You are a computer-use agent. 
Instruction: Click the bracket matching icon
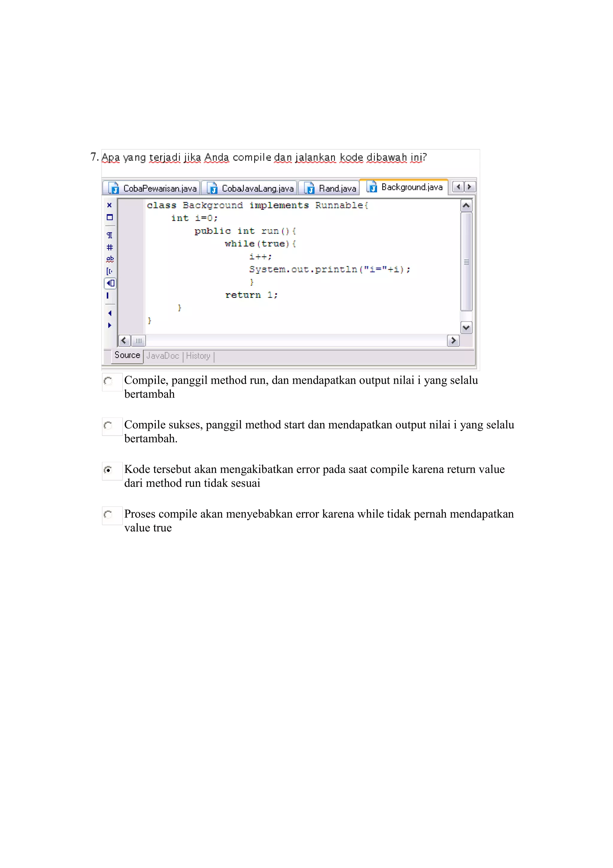coord(110,271)
